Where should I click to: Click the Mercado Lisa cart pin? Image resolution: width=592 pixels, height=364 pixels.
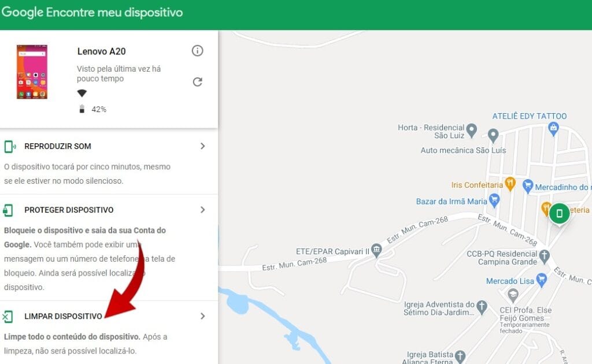541,280
